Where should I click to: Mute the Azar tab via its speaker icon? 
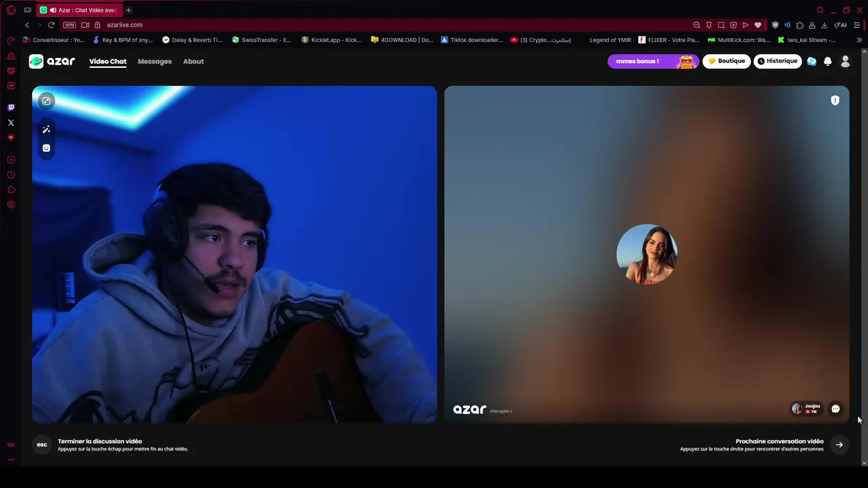53,10
